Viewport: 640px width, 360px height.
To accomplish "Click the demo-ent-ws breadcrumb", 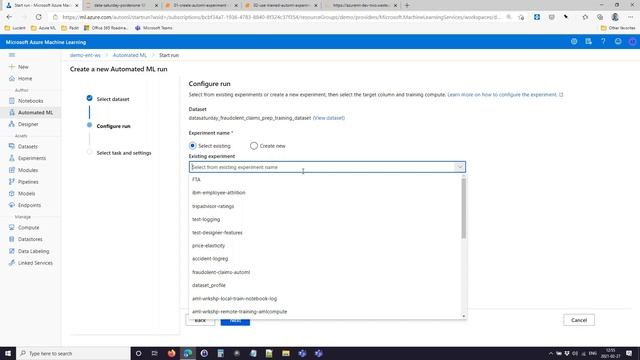I will click(85, 55).
